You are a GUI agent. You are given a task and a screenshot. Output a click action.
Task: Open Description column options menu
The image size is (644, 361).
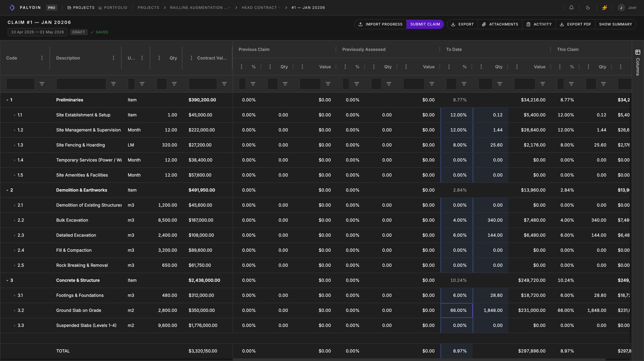[x=113, y=58]
